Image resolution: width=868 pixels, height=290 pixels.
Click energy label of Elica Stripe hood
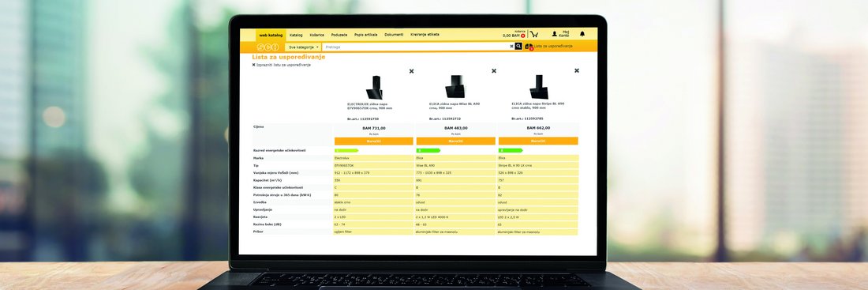pyautogui.click(x=511, y=150)
